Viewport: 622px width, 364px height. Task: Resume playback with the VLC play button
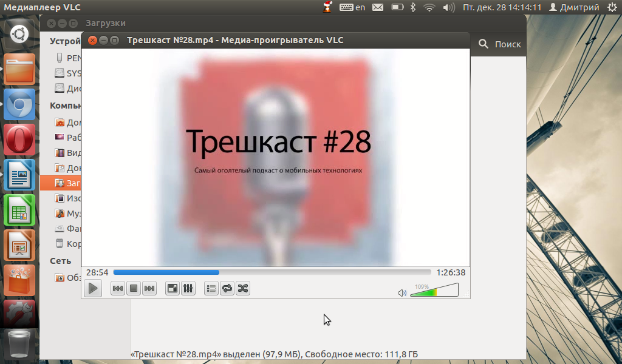point(93,288)
